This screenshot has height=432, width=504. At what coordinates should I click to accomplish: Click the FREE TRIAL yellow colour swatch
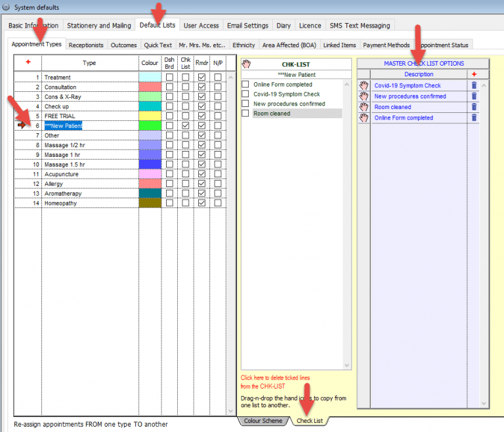(150, 116)
